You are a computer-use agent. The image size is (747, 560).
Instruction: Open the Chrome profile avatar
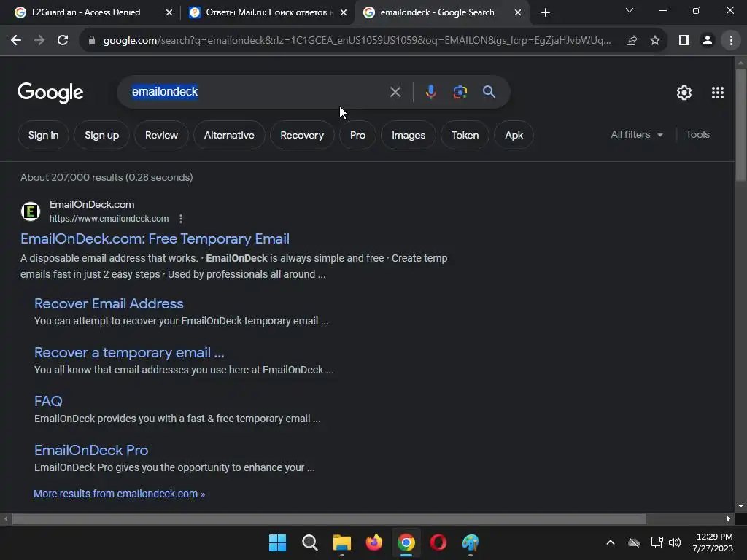point(708,41)
